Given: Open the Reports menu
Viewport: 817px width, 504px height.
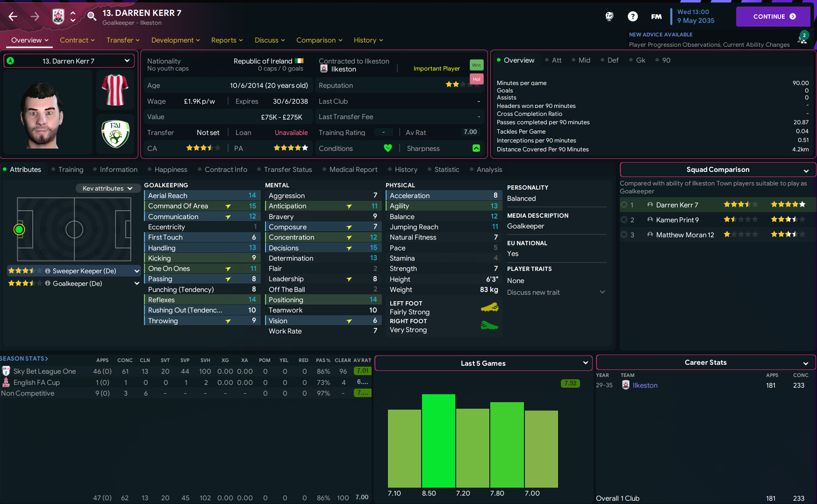Looking at the screenshot, I should pos(227,40).
